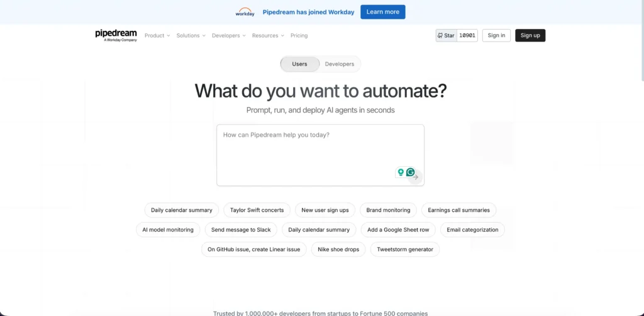
Task: Go to the Pricing page
Action: [x=299, y=36]
